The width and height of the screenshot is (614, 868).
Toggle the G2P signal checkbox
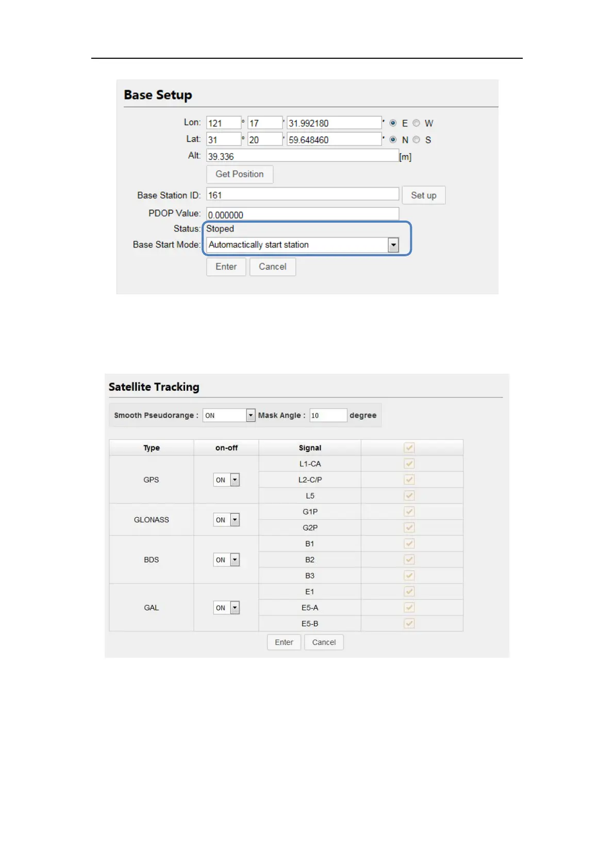(x=409, y=527)
